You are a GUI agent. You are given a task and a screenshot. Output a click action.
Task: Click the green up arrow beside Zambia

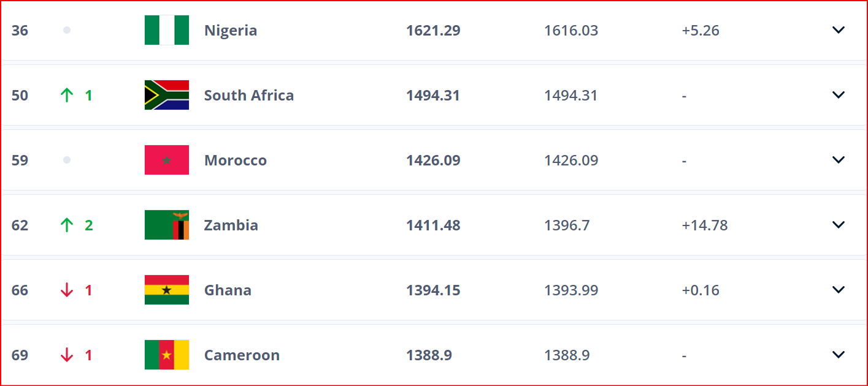point(67,225)
